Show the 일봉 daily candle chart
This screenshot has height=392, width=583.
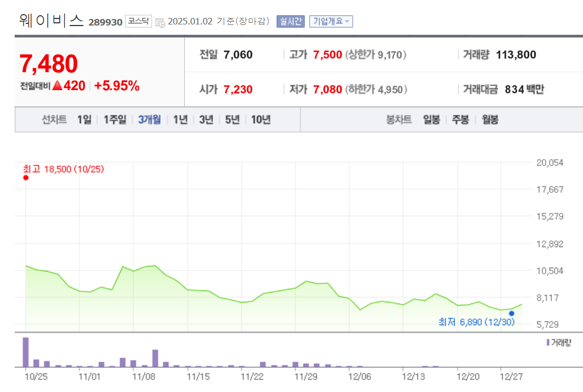point(431,119)
